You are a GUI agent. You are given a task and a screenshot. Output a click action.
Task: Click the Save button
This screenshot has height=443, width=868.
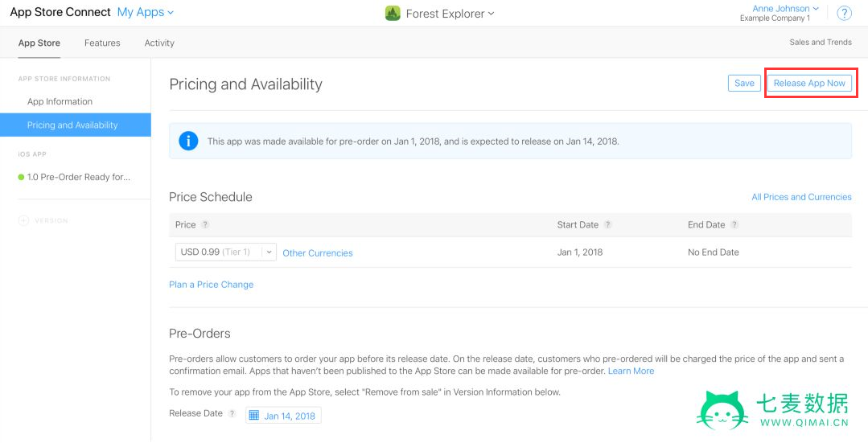pos(744,83)
